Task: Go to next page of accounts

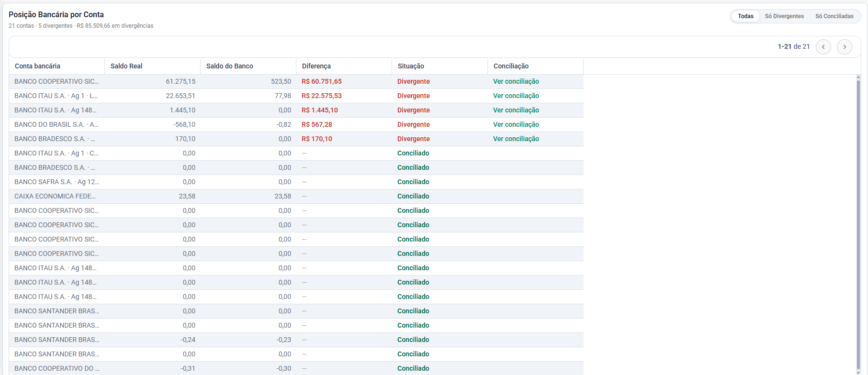Action: tap(845, 47)
